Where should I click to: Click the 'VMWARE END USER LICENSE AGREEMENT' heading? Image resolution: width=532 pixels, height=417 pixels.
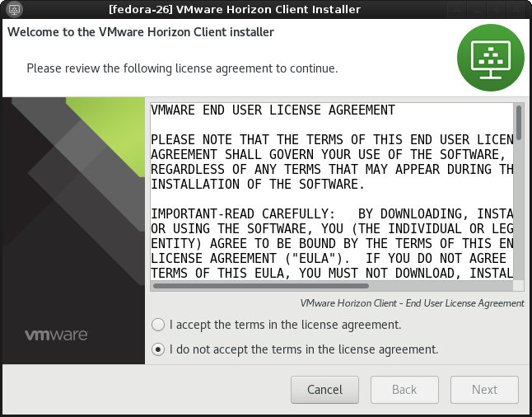tap(273, 110)
